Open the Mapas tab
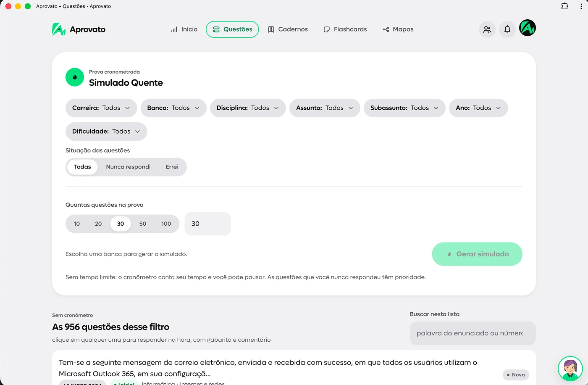588x385 pixels. 398,29
